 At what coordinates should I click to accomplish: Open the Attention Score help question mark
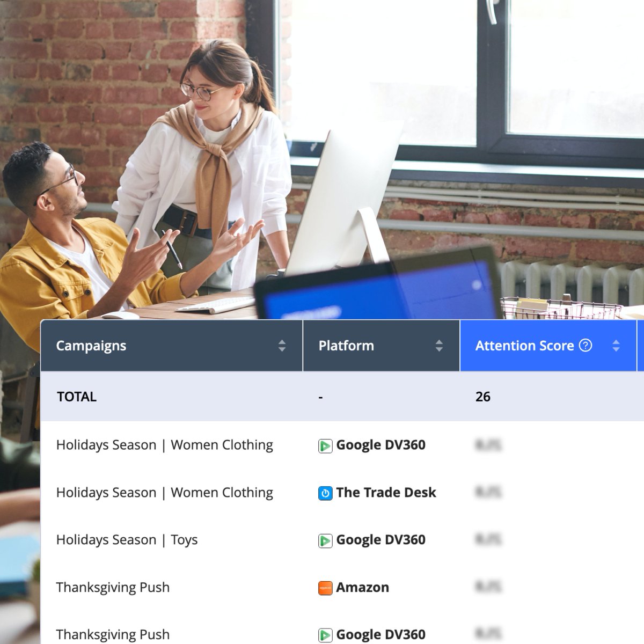click(586, 346)
